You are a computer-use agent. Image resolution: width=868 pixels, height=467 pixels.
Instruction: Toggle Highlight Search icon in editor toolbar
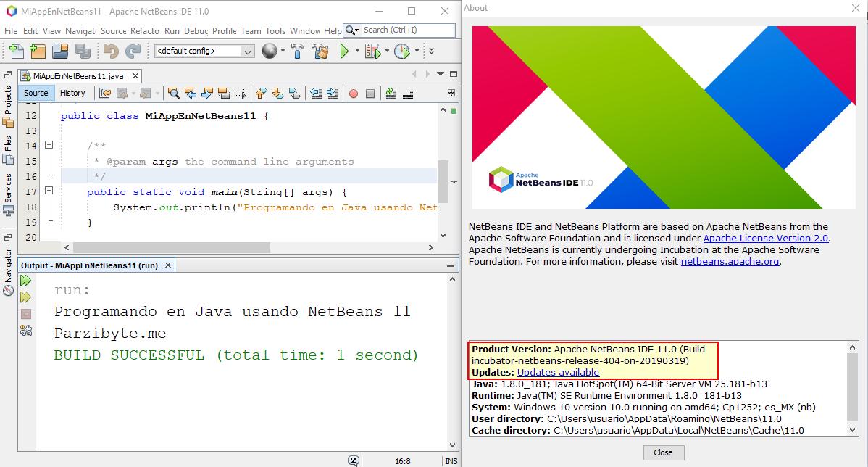pos(224,94)
